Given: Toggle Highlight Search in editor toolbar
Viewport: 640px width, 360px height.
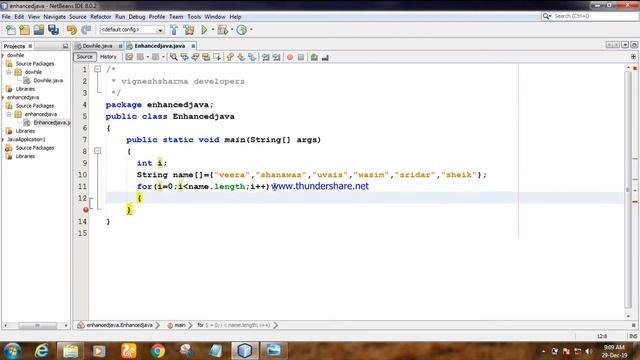Looking at the screenshot, I should pyautogui.click(x=206, y=57).
